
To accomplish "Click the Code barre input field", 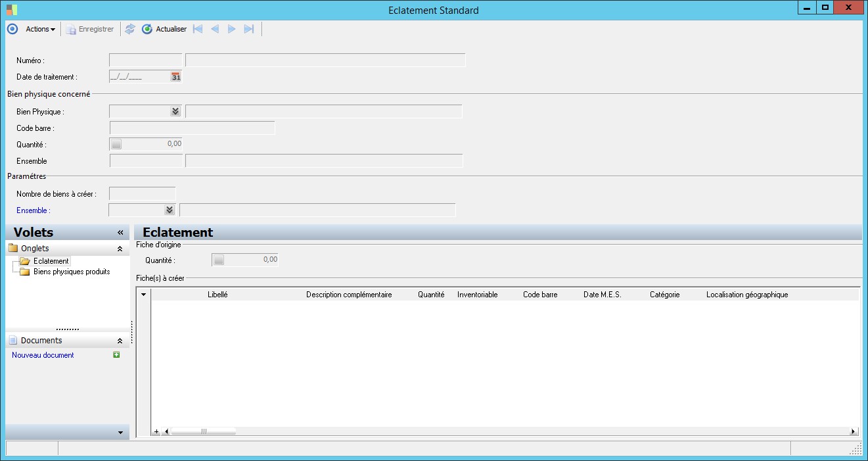I will tap(192, 128).
